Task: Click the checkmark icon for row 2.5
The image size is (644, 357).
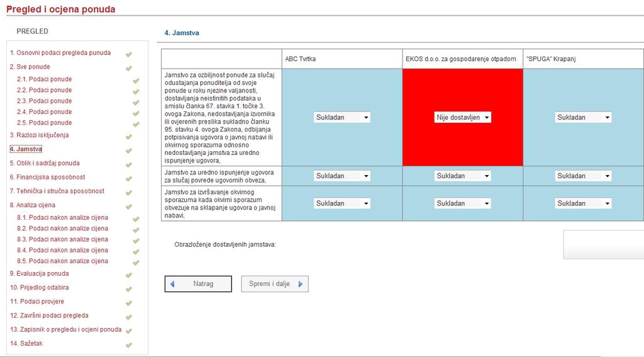Action: [136, 124]
